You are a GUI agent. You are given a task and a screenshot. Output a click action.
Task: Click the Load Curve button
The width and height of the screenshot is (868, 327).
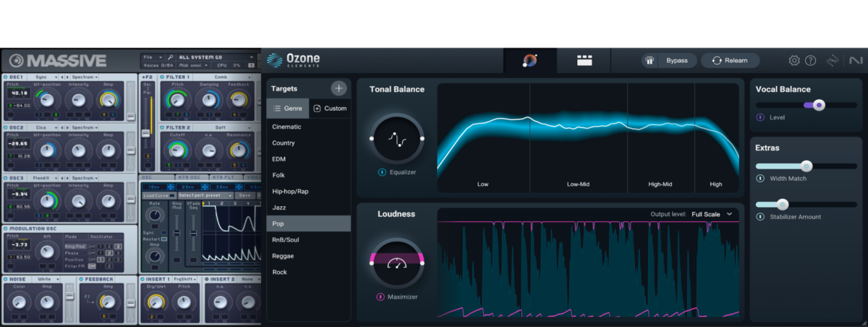(x=158, y=195)
